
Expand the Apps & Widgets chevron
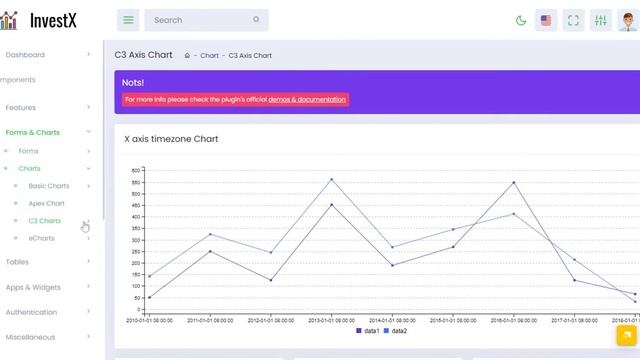(89, 287)
